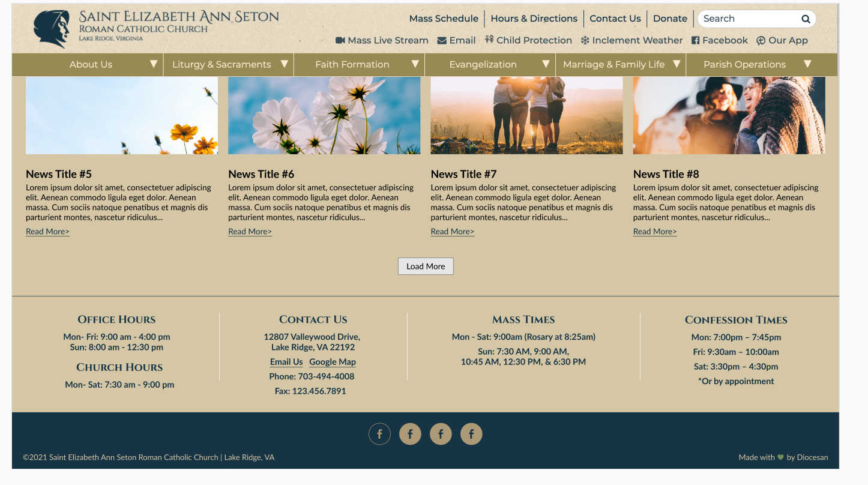
Task: Click Read More under News Title #7
Action: click(452, 232)
